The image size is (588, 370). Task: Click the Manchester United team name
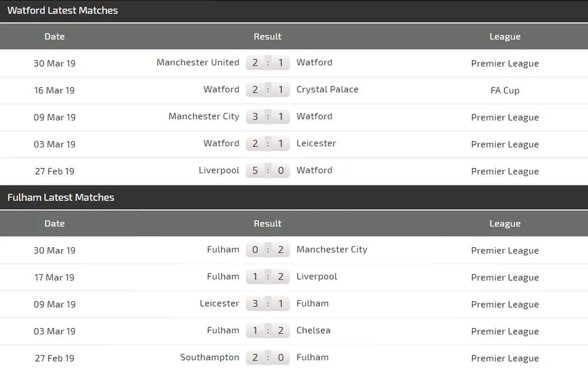(x=198, y=63)
